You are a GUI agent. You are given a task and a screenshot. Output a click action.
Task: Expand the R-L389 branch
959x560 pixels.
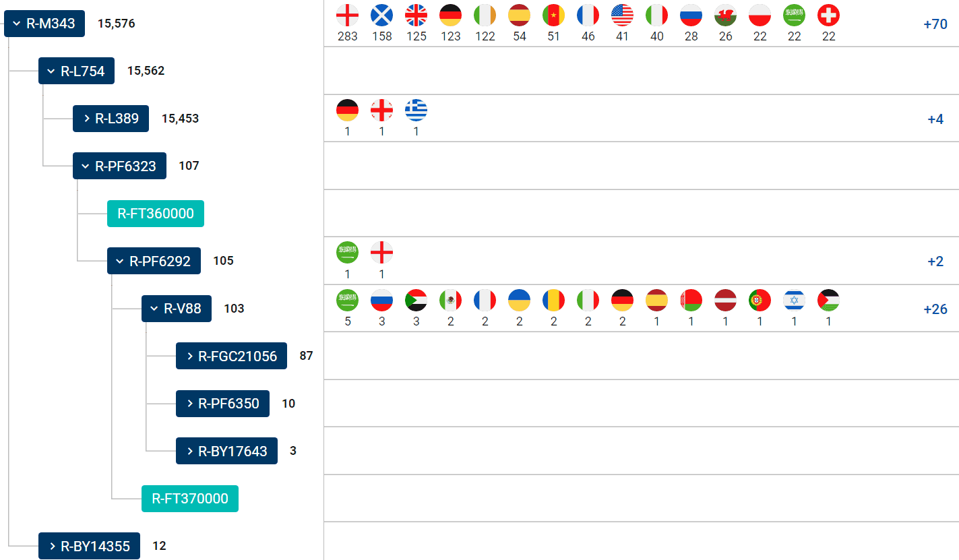coord(86,119)
